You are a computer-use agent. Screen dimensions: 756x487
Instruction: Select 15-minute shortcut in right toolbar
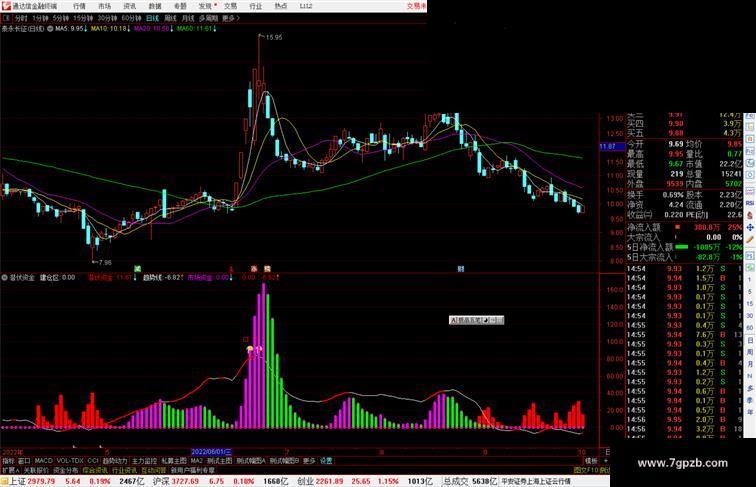coord(750,304)
